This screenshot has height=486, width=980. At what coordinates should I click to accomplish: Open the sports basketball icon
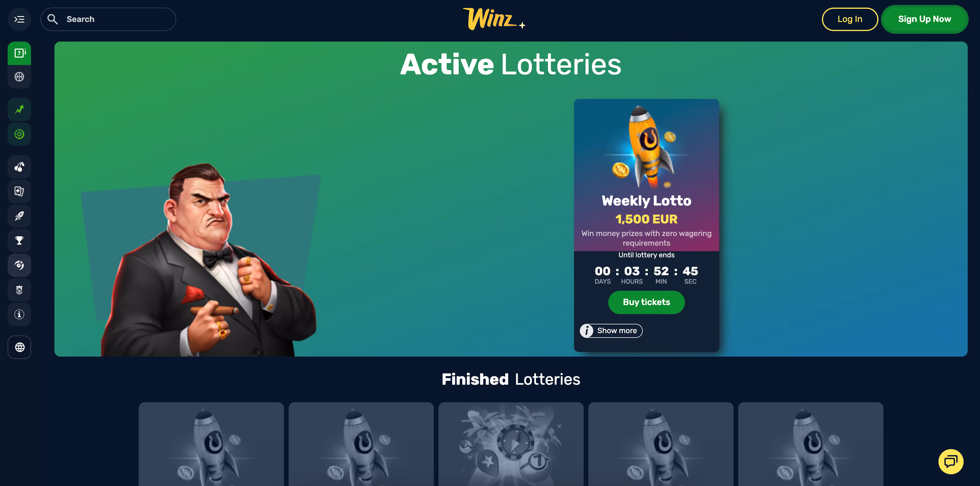[x=19, y=77]
